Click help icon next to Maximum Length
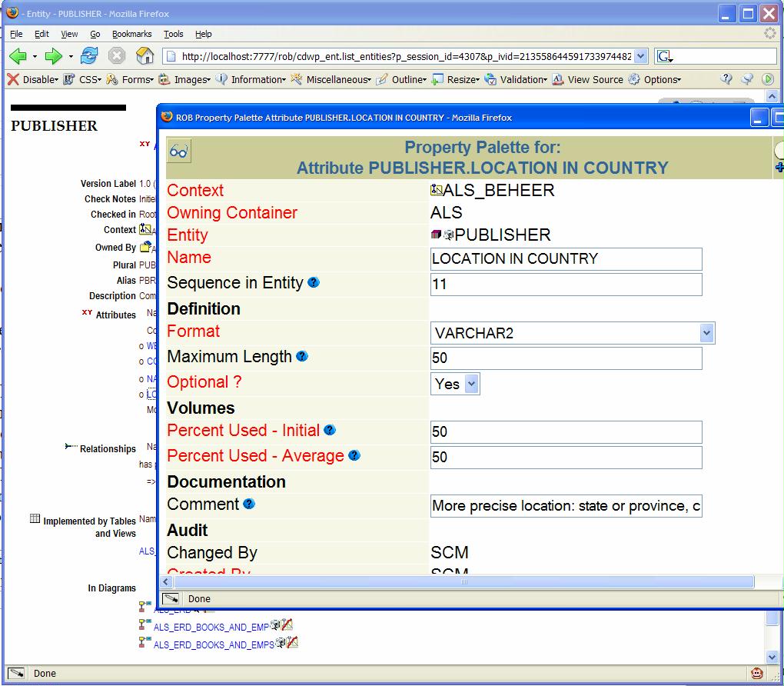The height and width of the screenshot is (686, 784). pos(302,357)
